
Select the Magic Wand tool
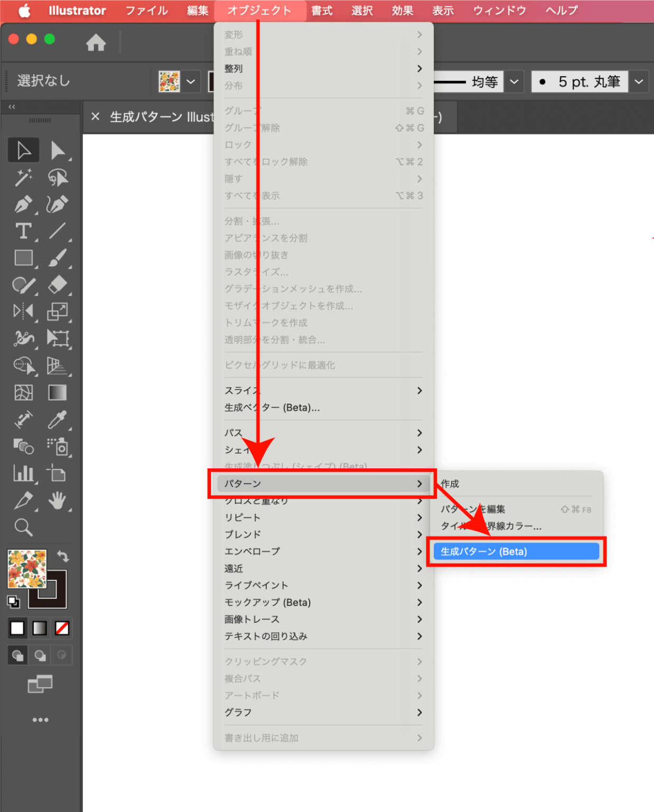[24, 177]
